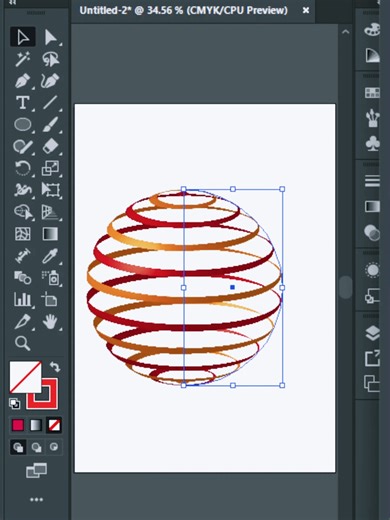Choose the Rotate tool

(x=23, y=168)
